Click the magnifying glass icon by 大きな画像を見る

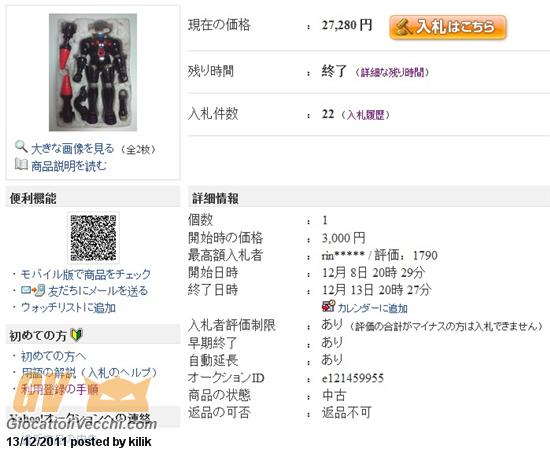pos(21,147)
